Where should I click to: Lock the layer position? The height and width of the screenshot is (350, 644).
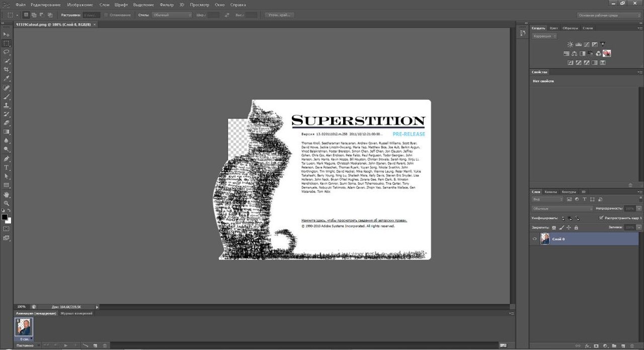569,228
